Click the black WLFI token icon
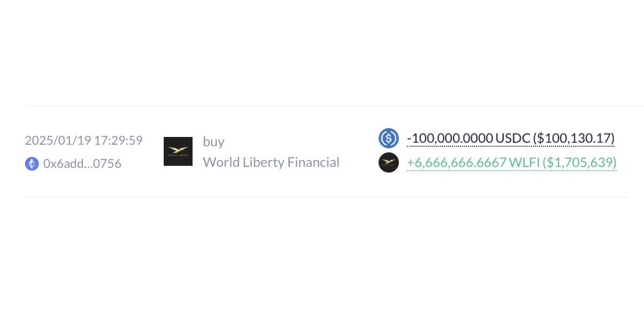This screenshot has height=327, width=644. coord(389,162)
